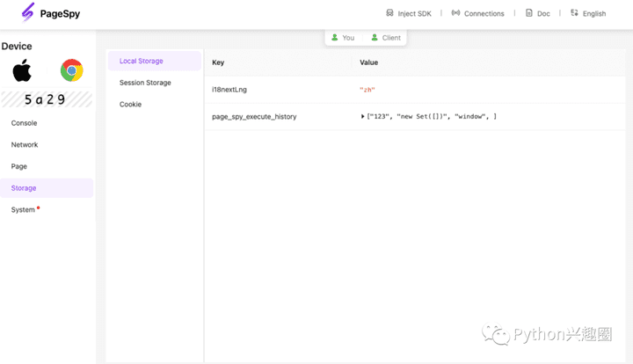This screenshot has width=633, height=364.
Task: Click the Doc file icon
Action: (x=528, y=13)
